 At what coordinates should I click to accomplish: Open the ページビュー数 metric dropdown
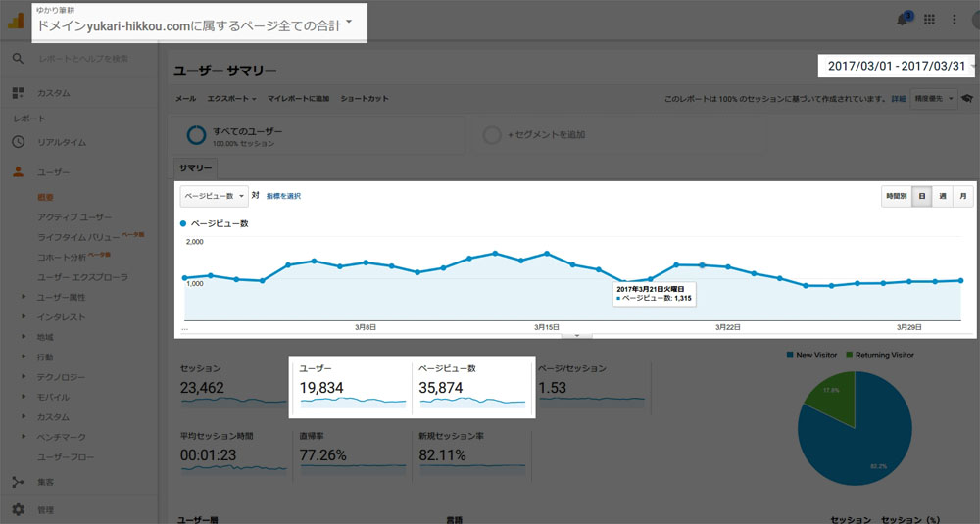(214, 196)
